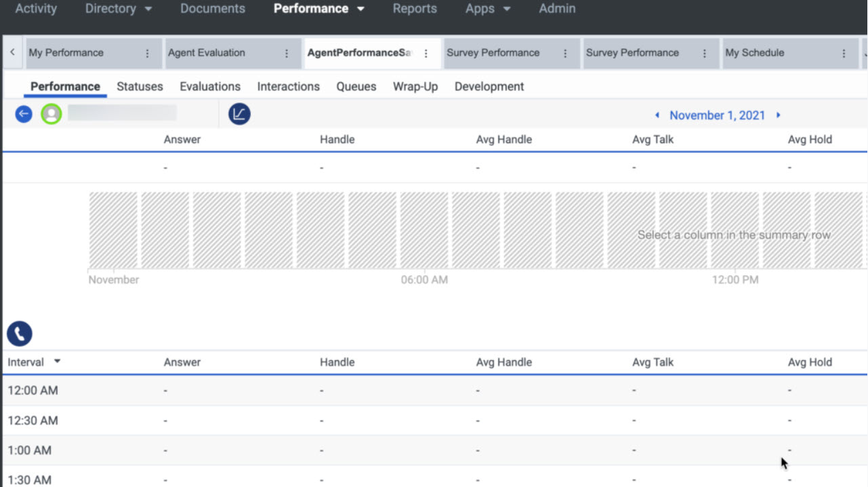The image size is (868, 487).
Task: Select the voice phone media icon
Action: tap(20, 334)
